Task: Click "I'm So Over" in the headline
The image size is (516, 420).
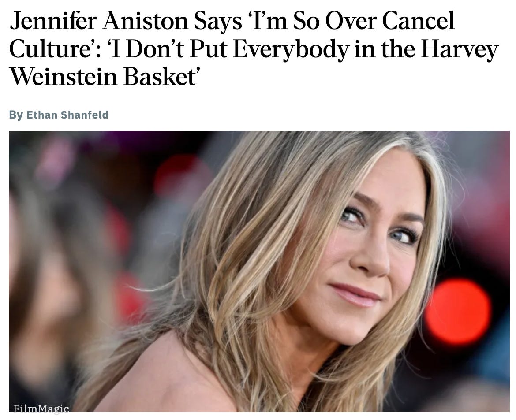Action: coord(283,21)
